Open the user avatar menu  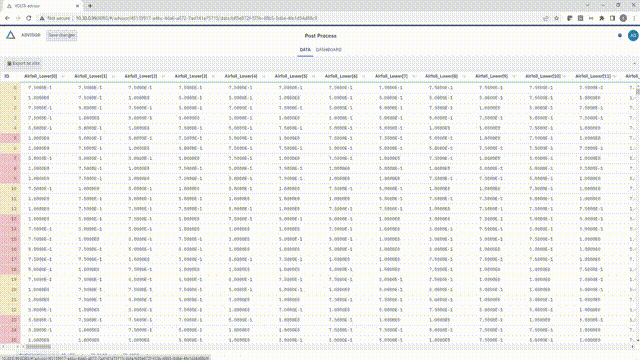[633, 36]
